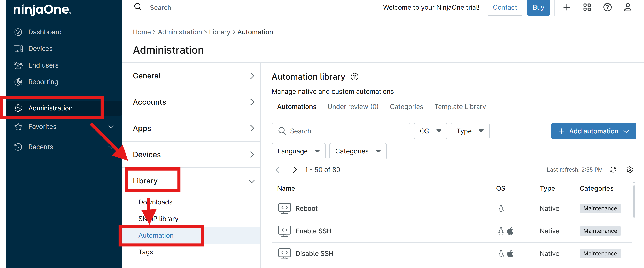644x268 pixels.
Task: Click the Administration gear icon in sidebar
Action: (x=18, y=108)
